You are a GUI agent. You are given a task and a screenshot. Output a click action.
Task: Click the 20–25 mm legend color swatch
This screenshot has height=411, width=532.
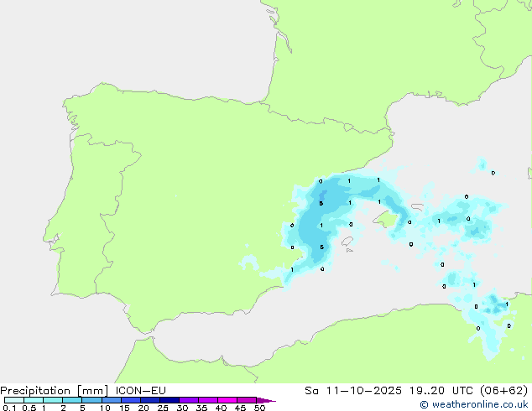pyautogui.click(x=150, y=400)
